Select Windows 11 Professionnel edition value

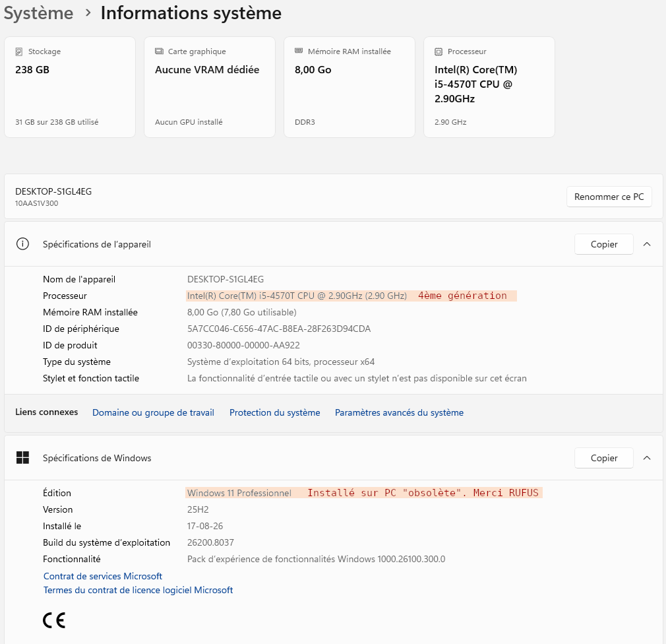[x=239, y=493]
